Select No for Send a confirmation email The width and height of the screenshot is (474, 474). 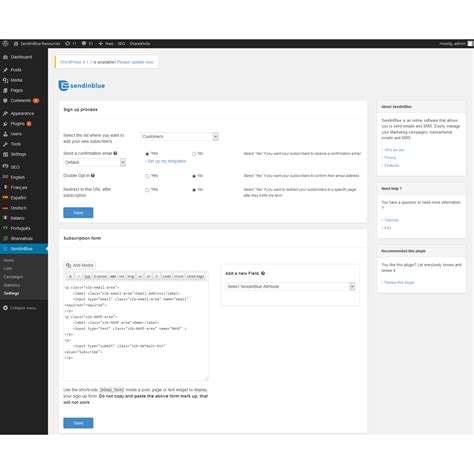click(194, 154)
